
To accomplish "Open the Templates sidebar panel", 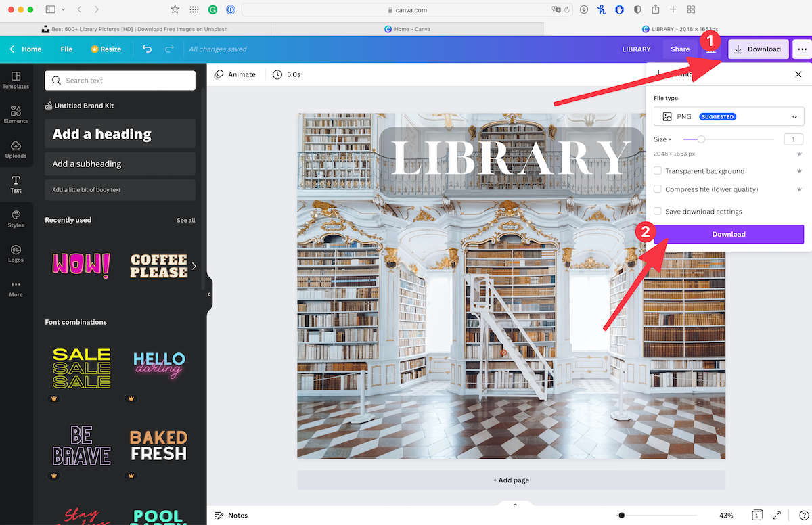I will tap(16, 80).
